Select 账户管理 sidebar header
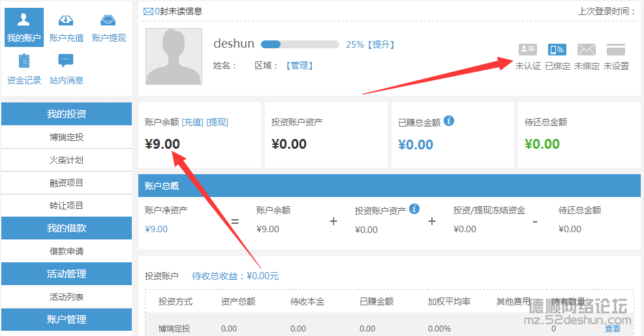Image resolution: width=644 pixels, height=336 pixels. point(67,319)
